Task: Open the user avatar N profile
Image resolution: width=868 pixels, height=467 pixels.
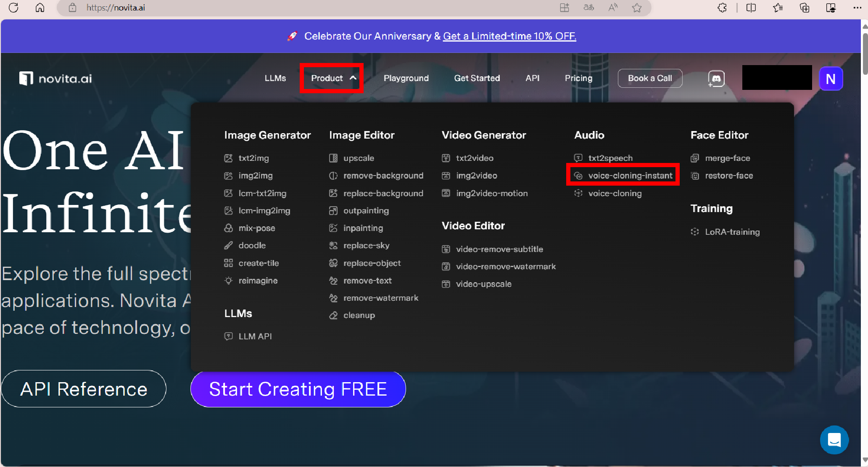Action: pos(831,79)
